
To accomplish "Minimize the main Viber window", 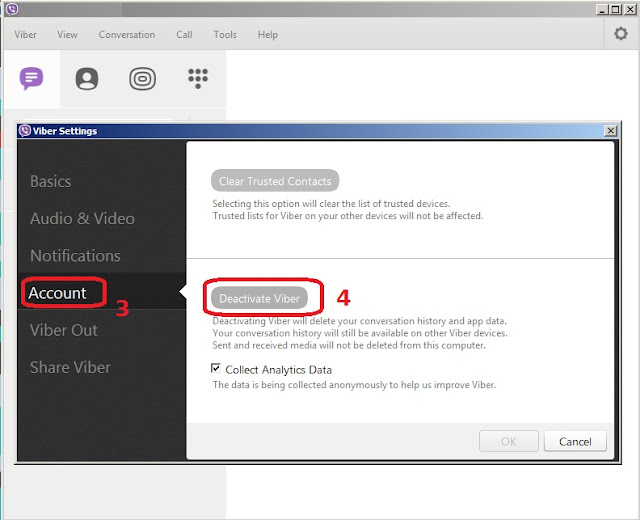I will 602,9.
